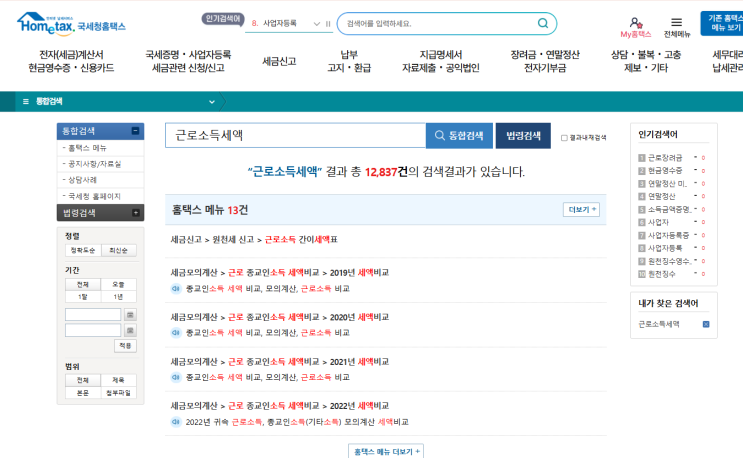Click popular keyword 연말정산 ranked 4
The height and width of the screenshot is (458, 743).
click(661, 196)
